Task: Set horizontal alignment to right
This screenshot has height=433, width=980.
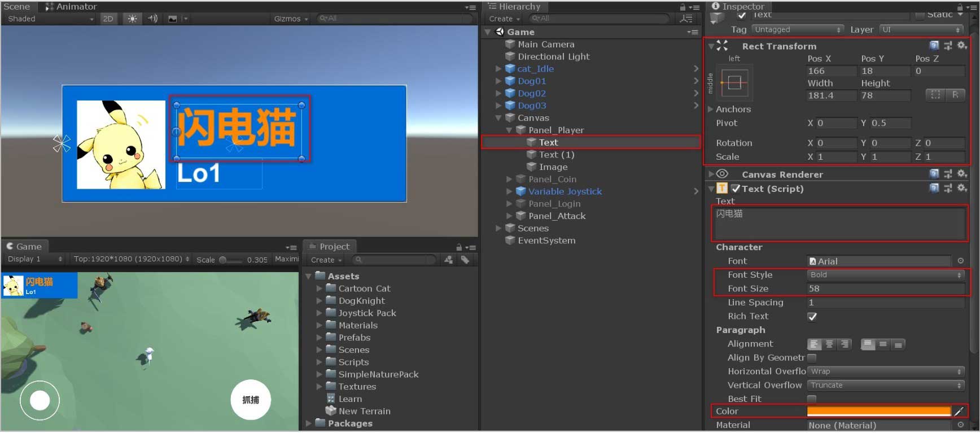Action: click(x=845, y=344)
